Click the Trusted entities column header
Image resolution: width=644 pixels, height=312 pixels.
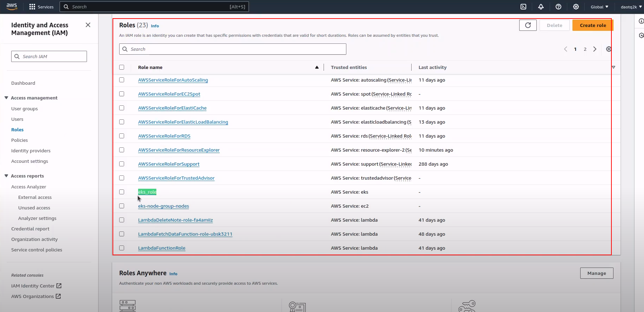click(x=349, y=67)
